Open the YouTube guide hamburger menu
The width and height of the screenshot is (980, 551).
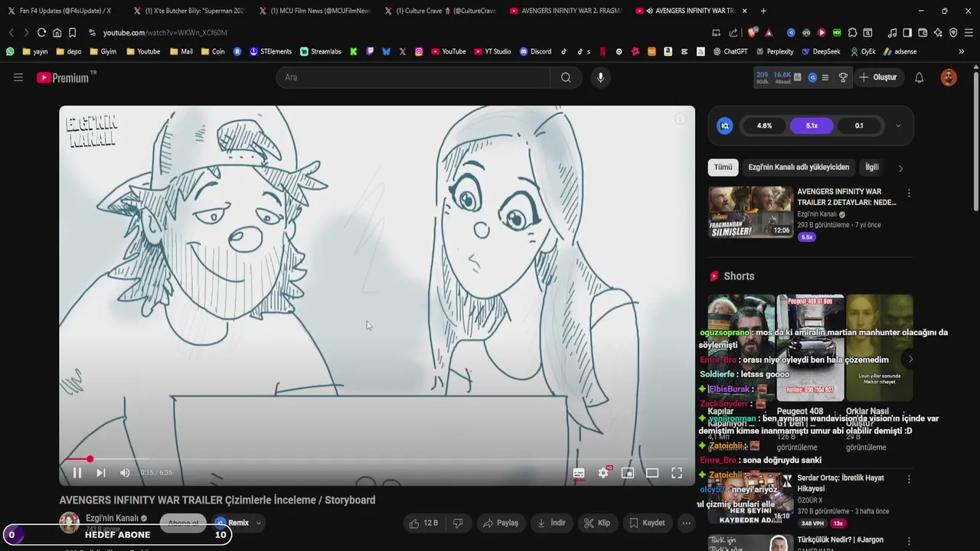click(18, 77)
